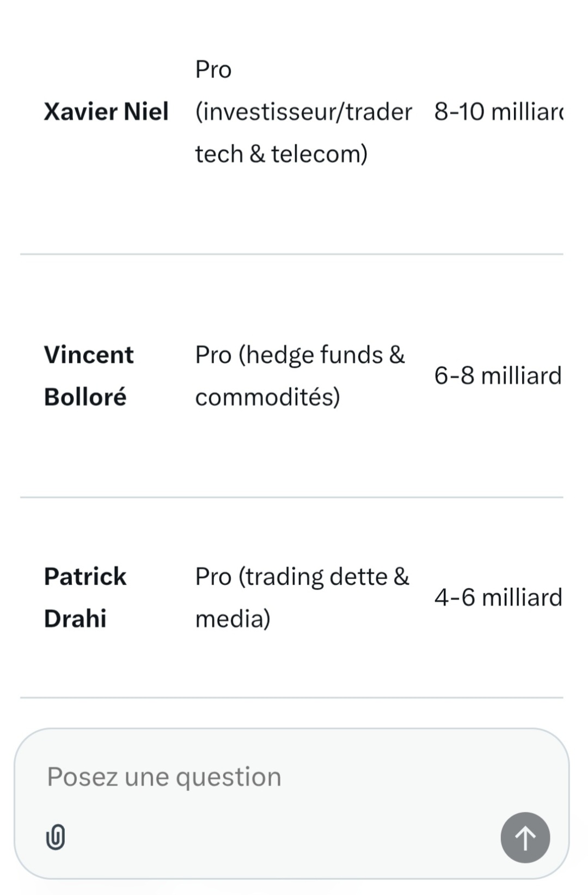Viewport: 588px width, 895px height.
Task: Click the divider line below Patrick Drahi's row
Action: point(292,697)
